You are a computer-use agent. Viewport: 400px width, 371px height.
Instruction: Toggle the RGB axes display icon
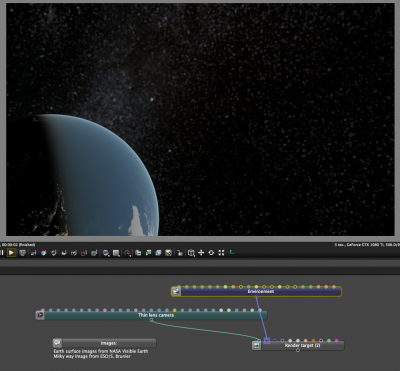point(231,253)
